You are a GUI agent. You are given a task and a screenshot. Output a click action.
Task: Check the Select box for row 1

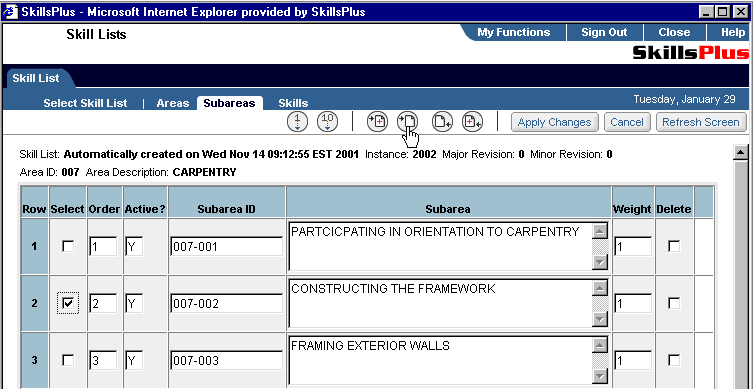click(x=68, y=246)
